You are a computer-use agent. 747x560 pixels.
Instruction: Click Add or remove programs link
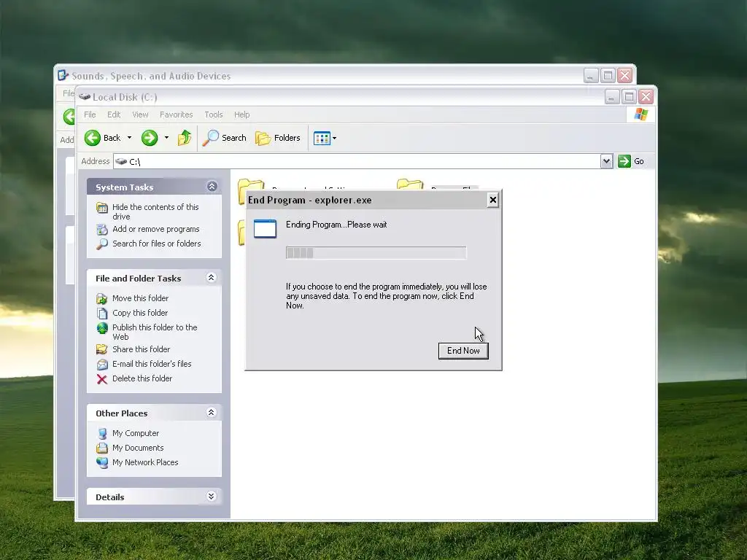click(x=156, y=229)
